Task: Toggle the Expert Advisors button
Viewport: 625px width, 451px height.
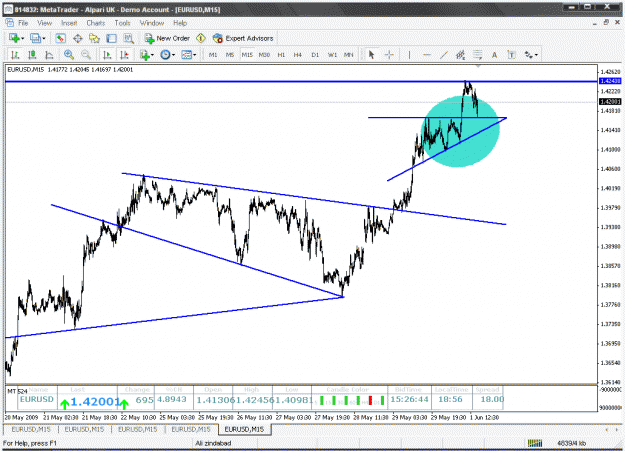Action: coord(243,38)
